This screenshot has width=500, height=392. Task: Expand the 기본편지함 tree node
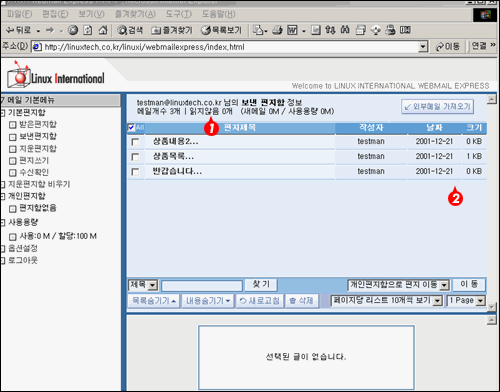pos(2,113)
